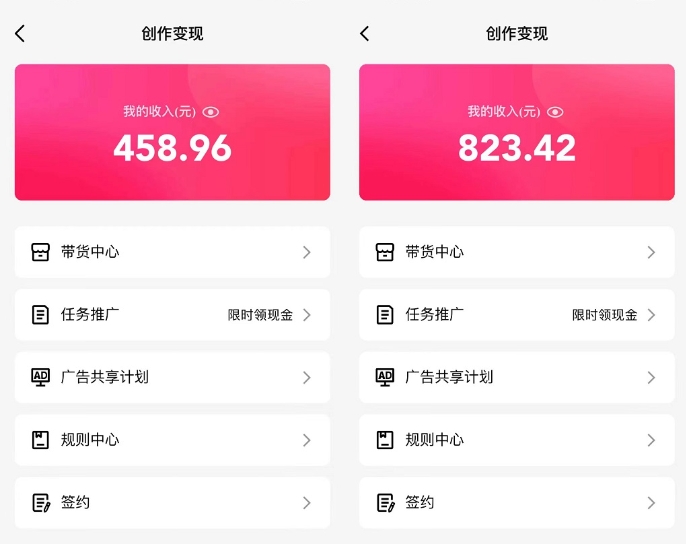Screen dimensions: 686x544
Task: Open the 广告共享计划 label on the 458.96 screen
Action: 104,377
